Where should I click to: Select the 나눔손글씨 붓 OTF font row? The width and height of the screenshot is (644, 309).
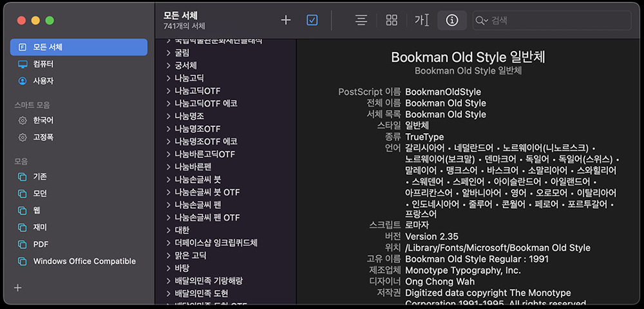pyautogui.click(x=225, y=192)
